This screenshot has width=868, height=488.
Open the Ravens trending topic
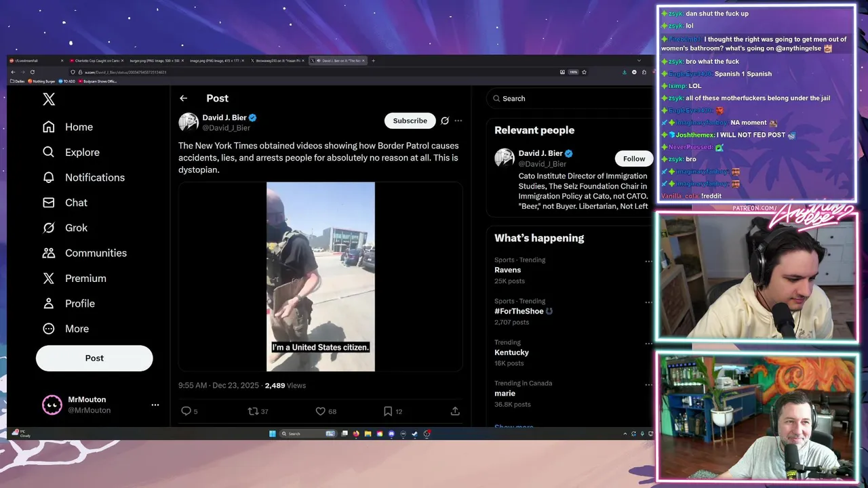click(508, 270)
